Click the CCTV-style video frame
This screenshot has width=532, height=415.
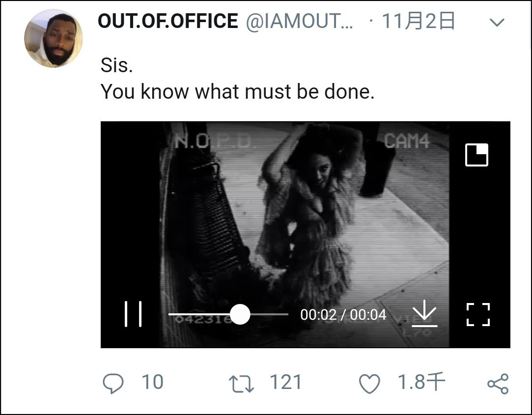tap(305, 221)
